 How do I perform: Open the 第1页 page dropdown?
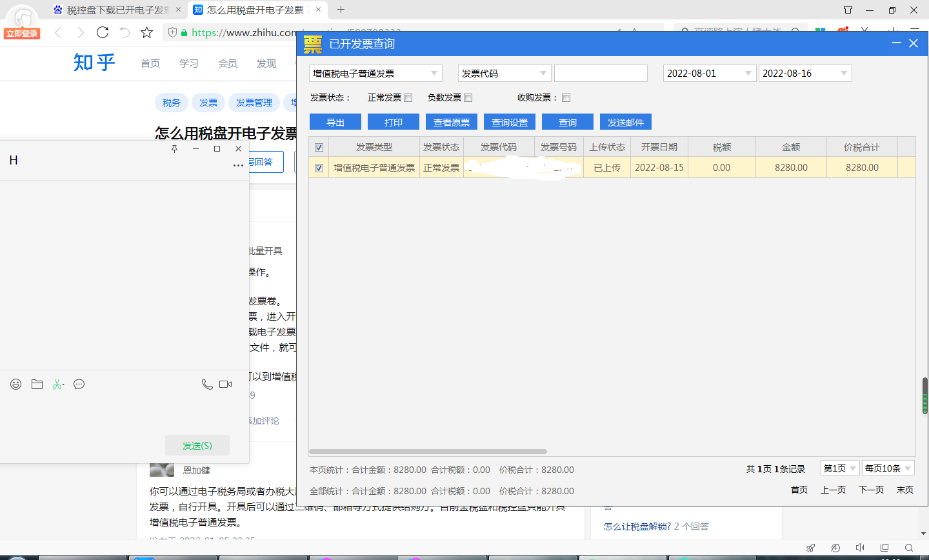(x=840, y=468)
